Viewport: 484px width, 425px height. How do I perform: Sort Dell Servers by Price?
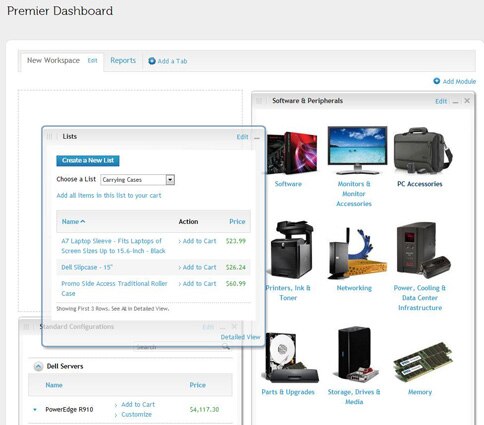tap(198, 385)
